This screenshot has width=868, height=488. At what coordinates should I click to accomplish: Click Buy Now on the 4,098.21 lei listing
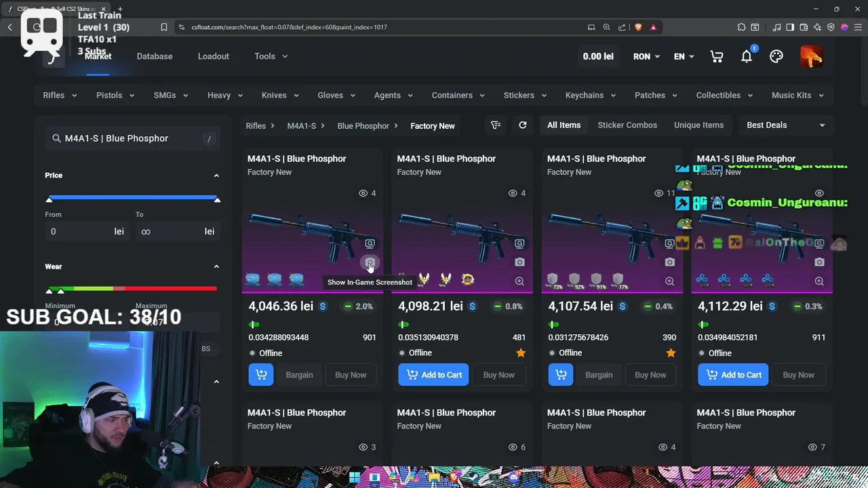coord(498,375)
